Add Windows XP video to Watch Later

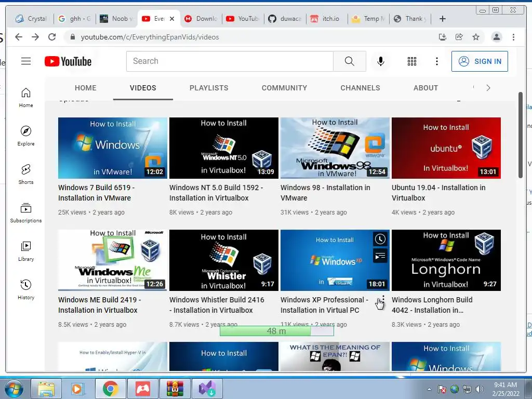click(x=380, y=239)
